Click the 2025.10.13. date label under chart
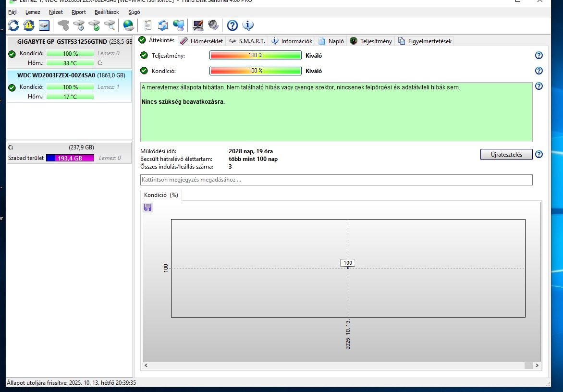Screen dimensions: 563x392 tap(348, 334)
